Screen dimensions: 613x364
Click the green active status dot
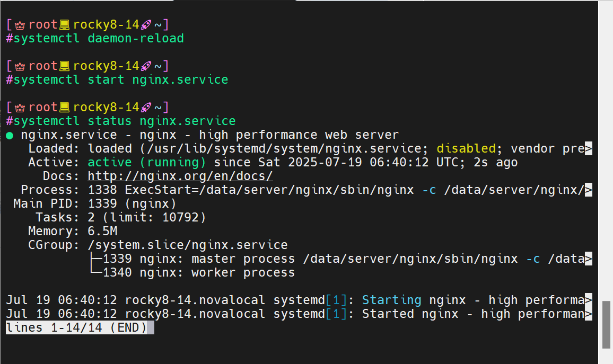(x=10, y=136)
